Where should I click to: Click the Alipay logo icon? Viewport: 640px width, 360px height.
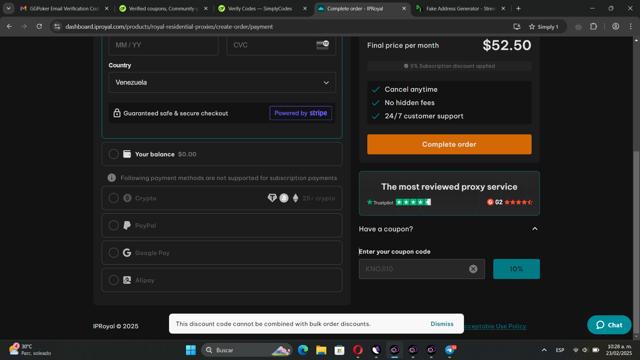[x=127, y=280]
